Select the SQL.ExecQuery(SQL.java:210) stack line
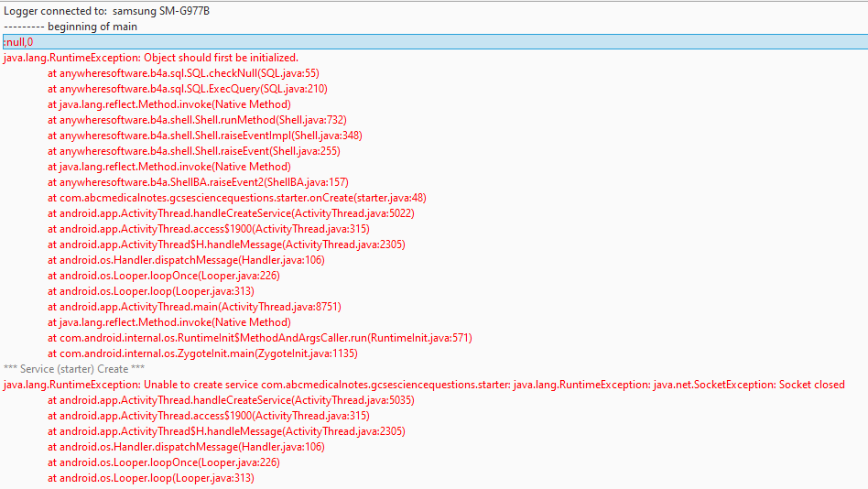Viewport: 868px width, 489px height. [x=187, y=89]
